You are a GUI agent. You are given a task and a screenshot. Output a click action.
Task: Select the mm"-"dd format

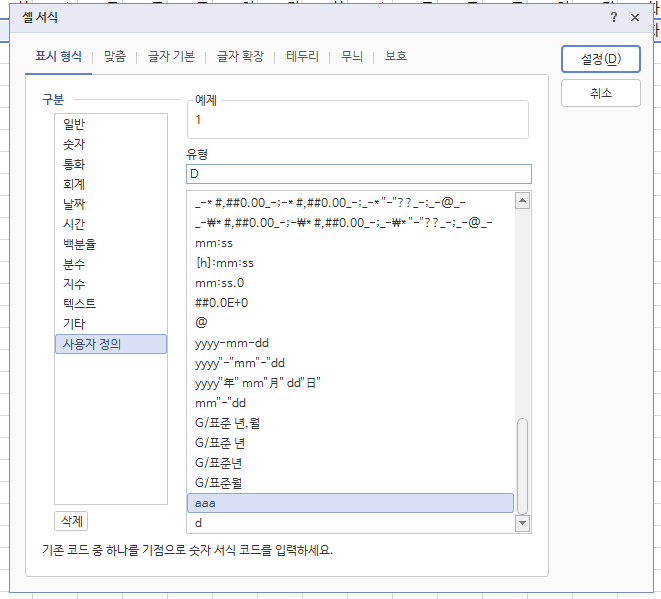[350, 403]
